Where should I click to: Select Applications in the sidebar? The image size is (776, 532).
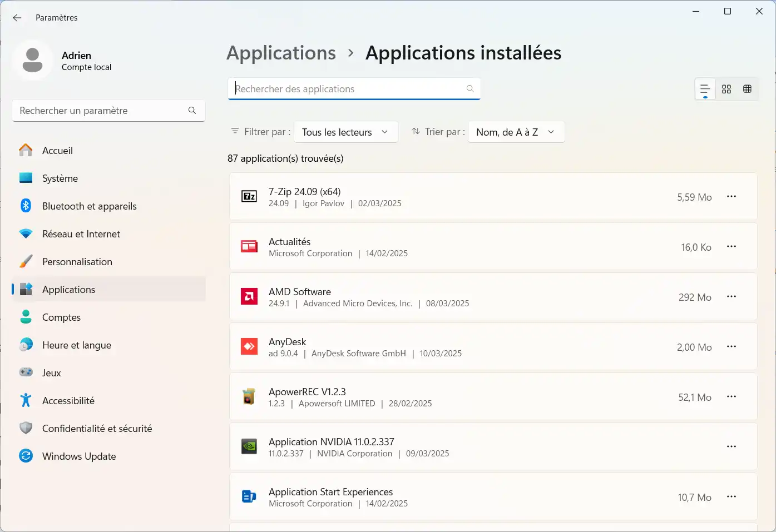click(109, 290)
